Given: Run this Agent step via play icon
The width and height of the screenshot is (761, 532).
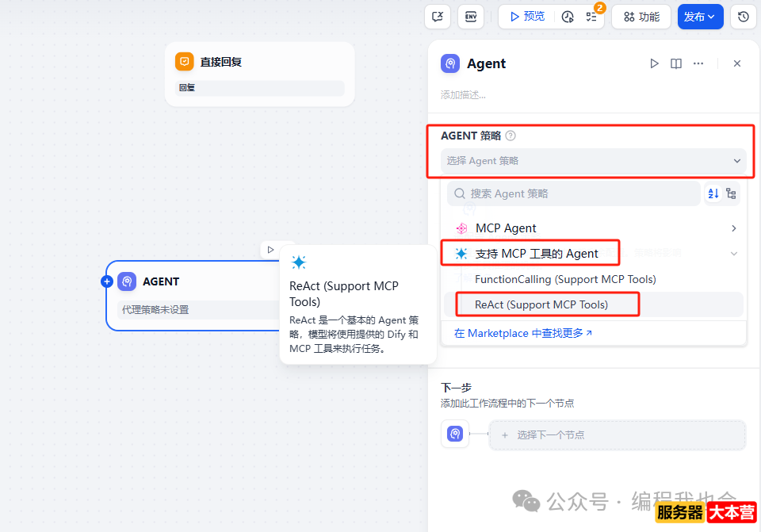Looking at the screenshot, I should (x=654, y=63).
